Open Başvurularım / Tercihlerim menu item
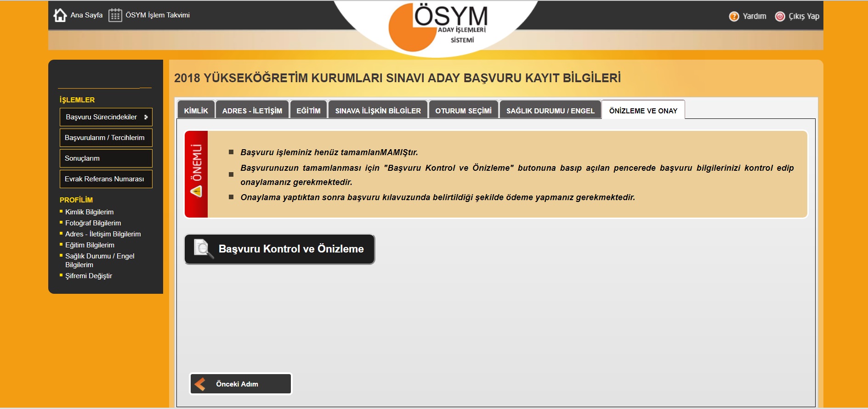Viewport: 868px width, 409px height. pyautogui.click(x=106, y=138)
